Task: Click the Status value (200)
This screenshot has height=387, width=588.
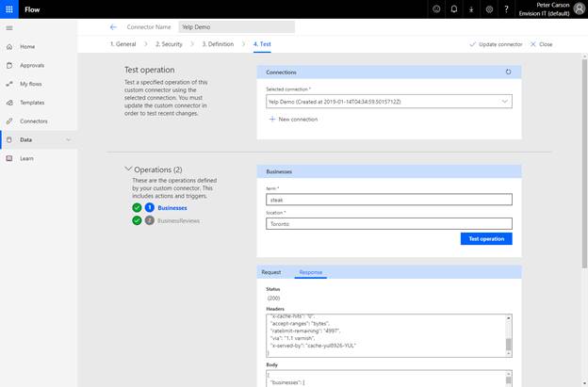Action: [274, 298]
